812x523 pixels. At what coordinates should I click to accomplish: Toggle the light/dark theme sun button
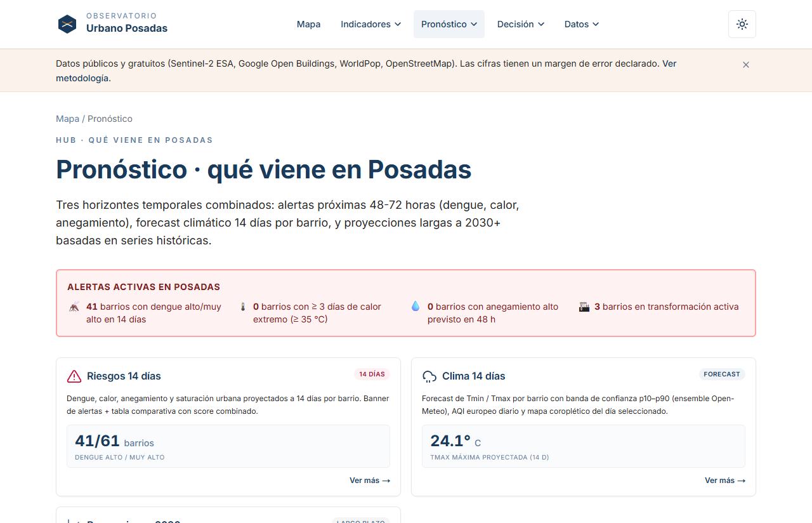click(x=742, y=24)
